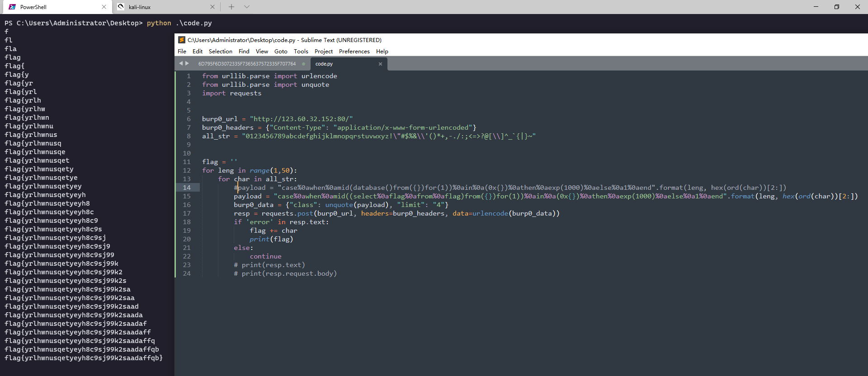The width and height of the screenshot is (868, 376).
Task: Click the burp0_headers line in editor
Action: coord(339,127)
